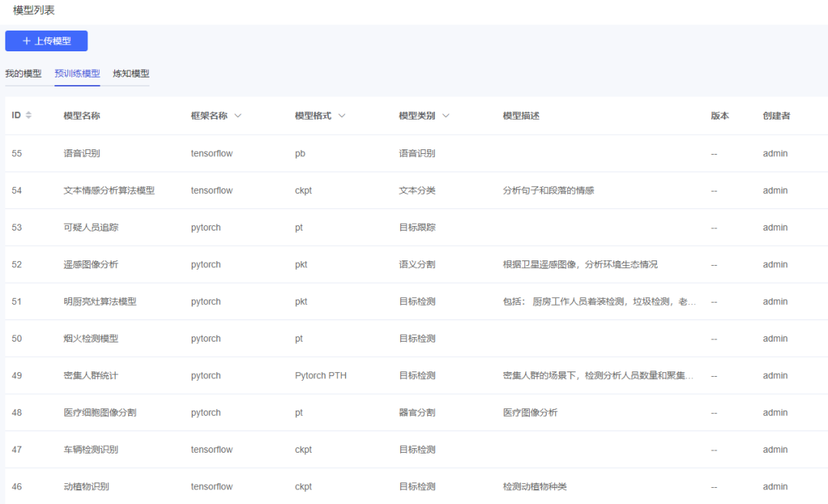Select 车辆检测识别 model row

[x=90, y=450]
